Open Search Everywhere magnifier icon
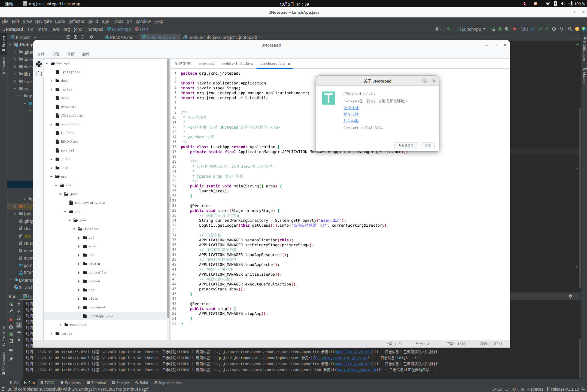The width and height of the screenshot is (587, 392). click(x=570, y=29)
